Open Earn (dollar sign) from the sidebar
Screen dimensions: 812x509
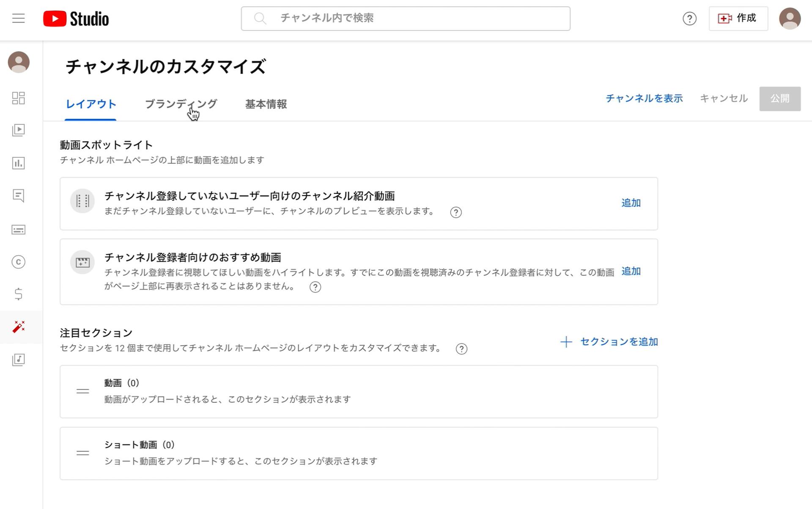tap(18, 294)
